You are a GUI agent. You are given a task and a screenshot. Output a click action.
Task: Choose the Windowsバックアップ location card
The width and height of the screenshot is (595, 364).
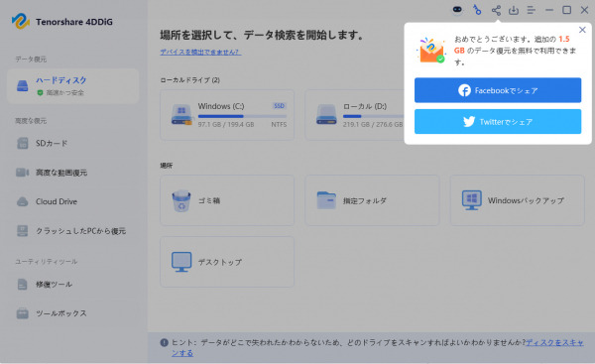click(517, 200)
